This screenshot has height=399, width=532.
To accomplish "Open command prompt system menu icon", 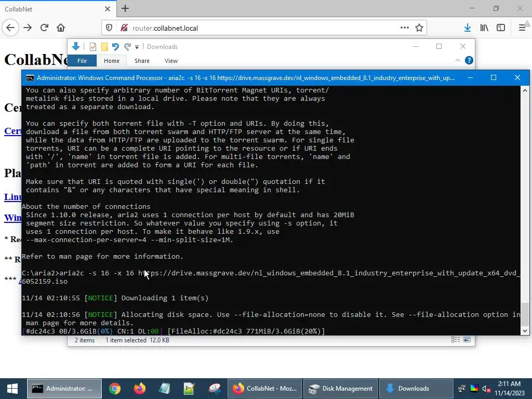I will pyautogui.click(x=30, y=78).
